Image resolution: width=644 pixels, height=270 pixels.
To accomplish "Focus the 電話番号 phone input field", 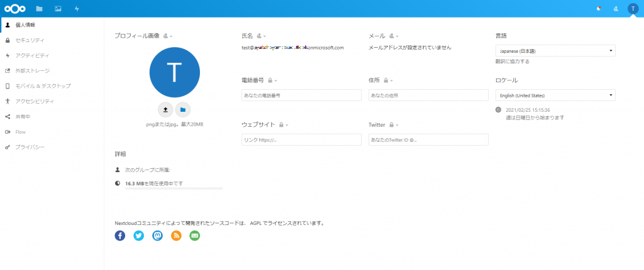I will pyautogui.click(x=301, y=95).
